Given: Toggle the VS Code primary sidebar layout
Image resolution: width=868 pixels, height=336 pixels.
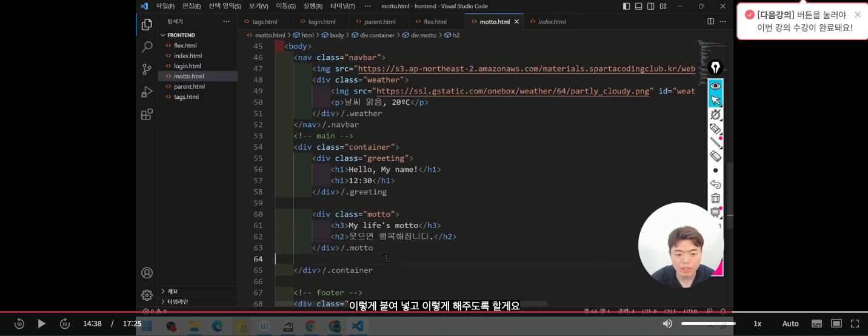Looking at the screenshot, I should click(627, 6).
